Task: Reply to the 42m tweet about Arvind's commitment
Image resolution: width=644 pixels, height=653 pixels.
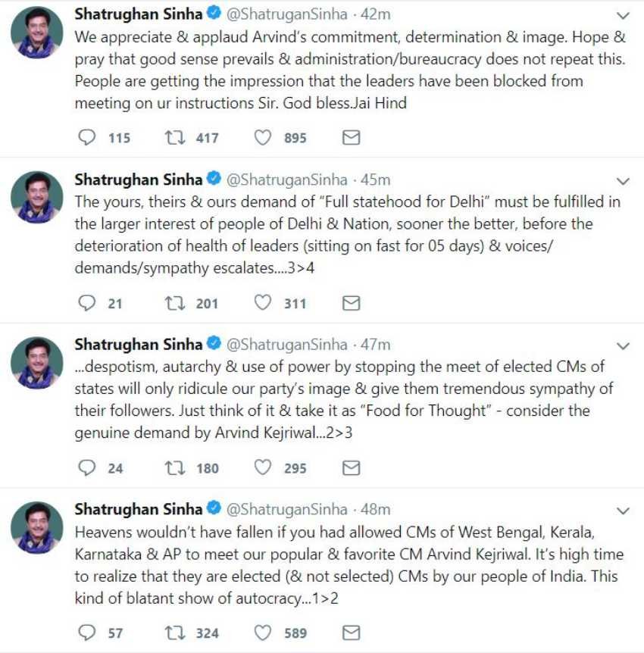Action: [x=88, y=138]
